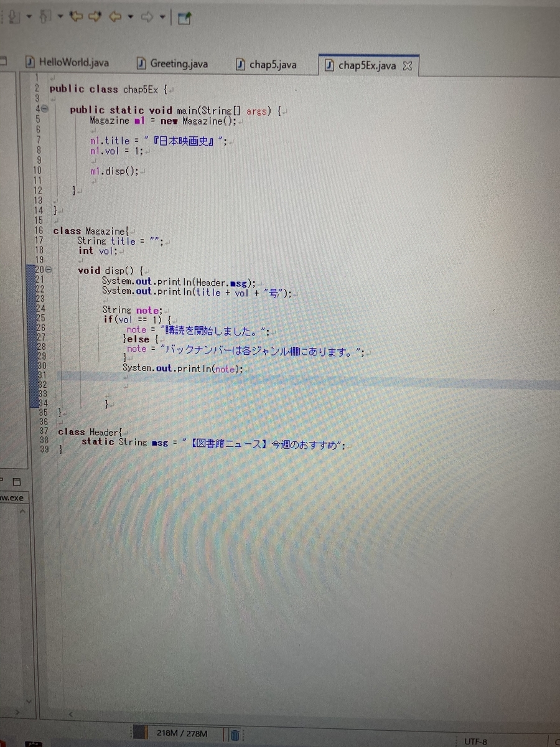Click 'System.out.println(note);' on line 30
This screenshot has width=560, height=747.
coord(182,369)
